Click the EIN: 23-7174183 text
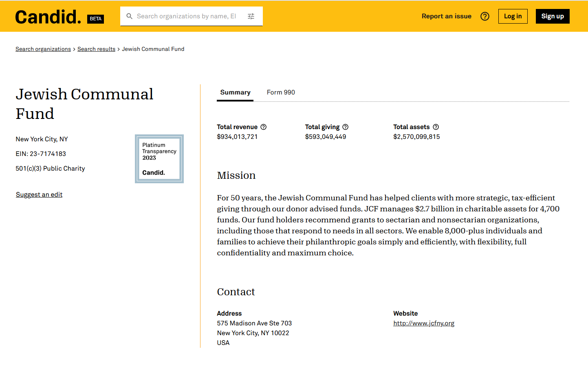 tap(41, 154)
